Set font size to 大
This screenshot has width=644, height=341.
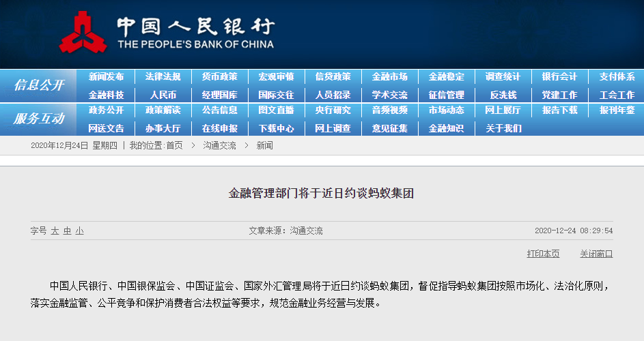[55, 231]
